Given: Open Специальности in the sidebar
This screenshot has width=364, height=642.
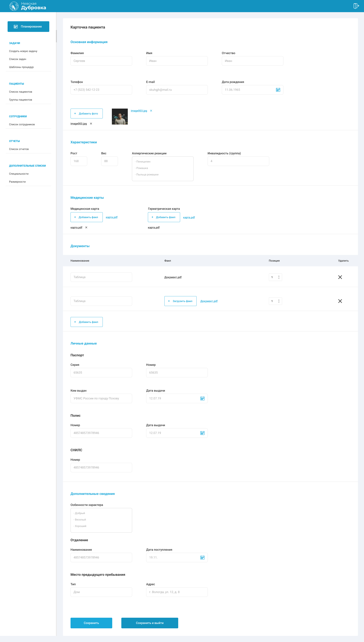Looking at the screenshot, I should tap(19, 174).
